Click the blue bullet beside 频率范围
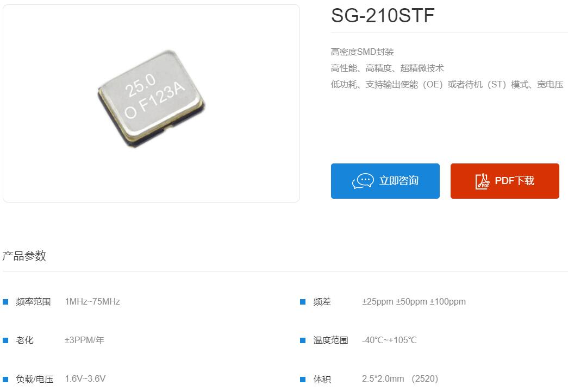The height and width of the screenshot is (392, 568). (x=5, y=302)
